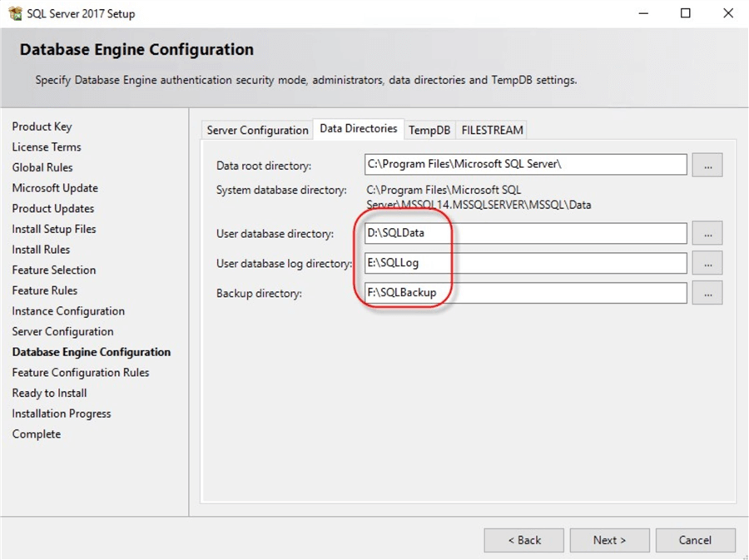Select Product Key in the setup steps
The height and width of the screenshot is (560, 749).
pos(42,126)
